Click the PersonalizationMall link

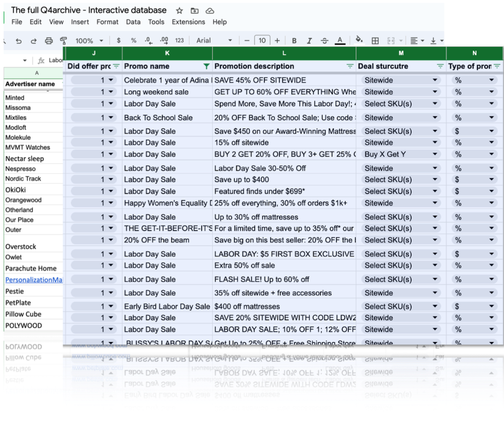click(x=34, y=280)
